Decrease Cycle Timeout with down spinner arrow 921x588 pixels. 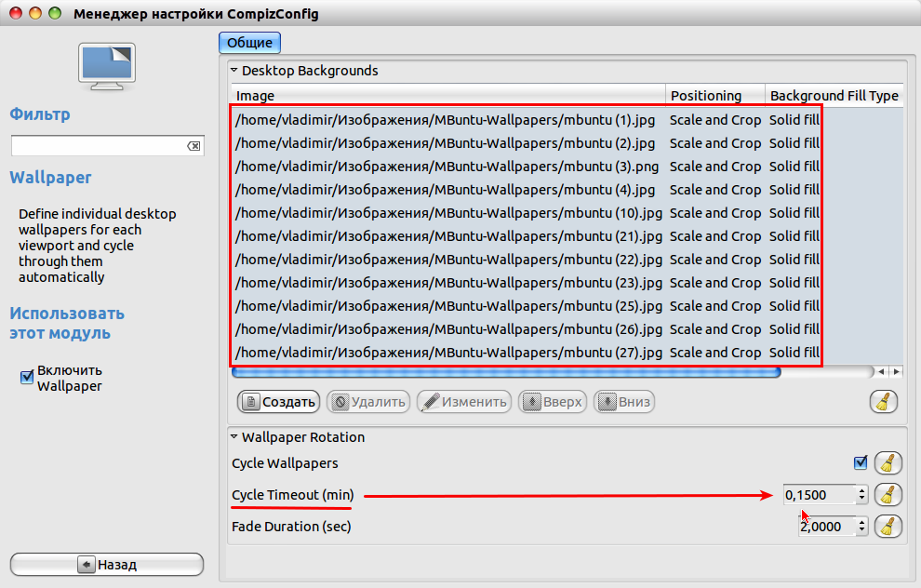[861, 499]
